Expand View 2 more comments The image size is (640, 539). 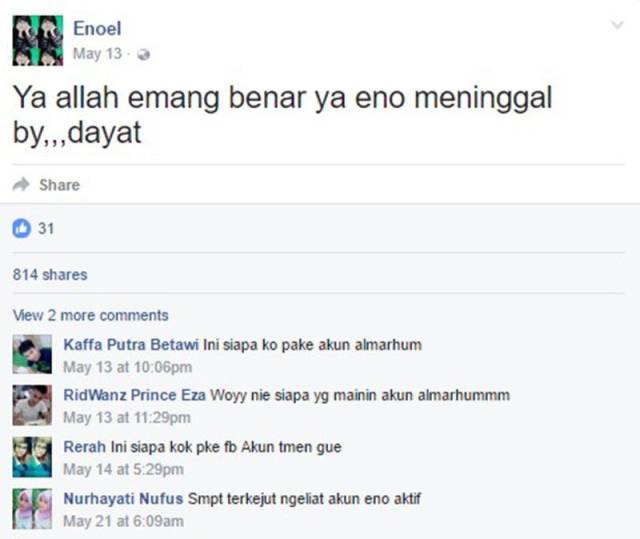pyautogui.click(x=90, y=315)
